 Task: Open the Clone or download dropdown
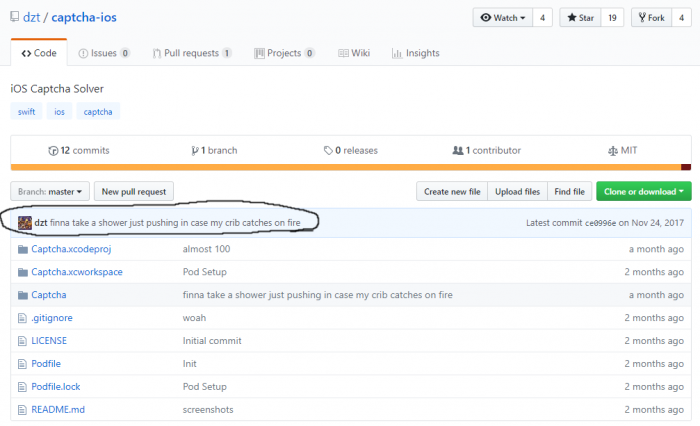coord(644,192)
